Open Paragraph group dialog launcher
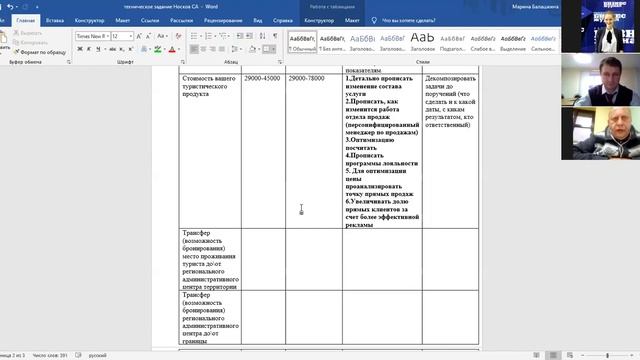 pos(280,62)
